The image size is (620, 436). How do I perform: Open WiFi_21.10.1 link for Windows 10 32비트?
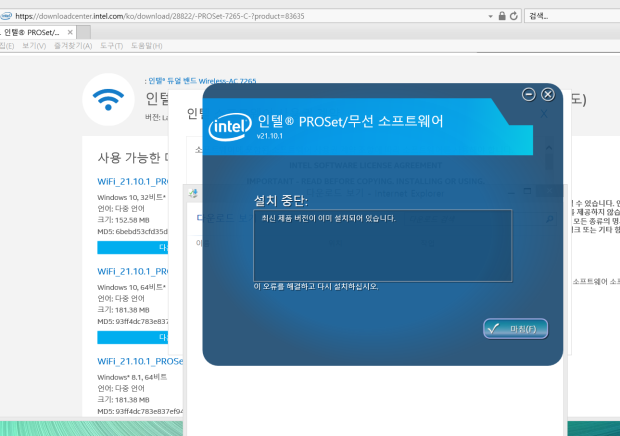click(x=133, y=181)
